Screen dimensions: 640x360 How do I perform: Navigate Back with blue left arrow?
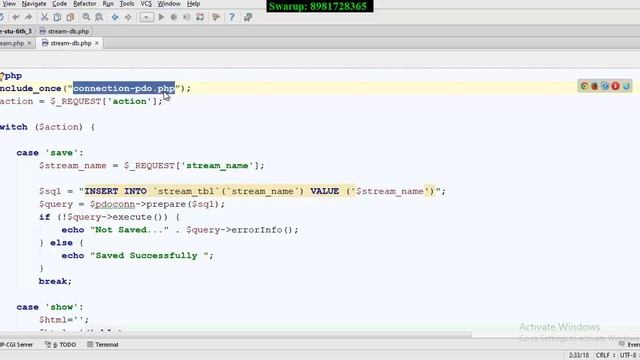tap(115, 17)
